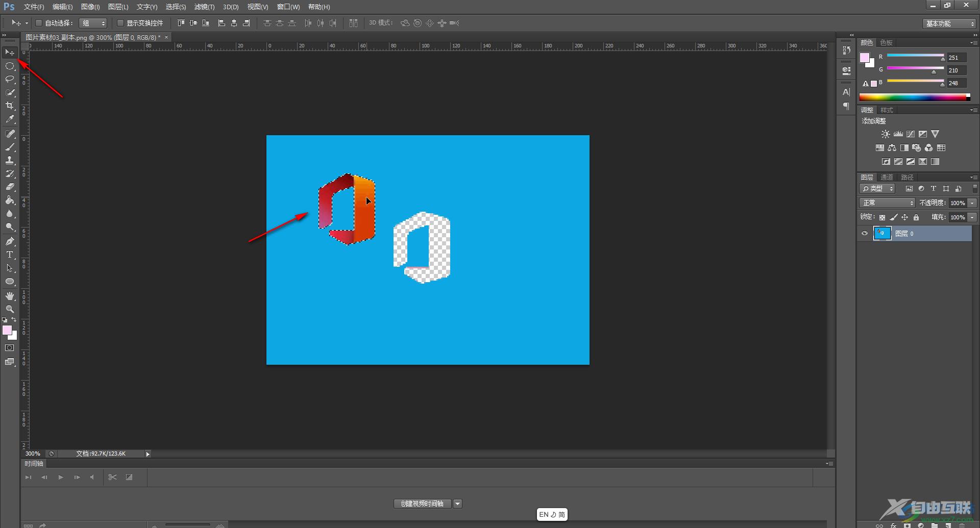Switch to the 路径 tab
Viewport: 980px width, 528px height.
point(907,178)
